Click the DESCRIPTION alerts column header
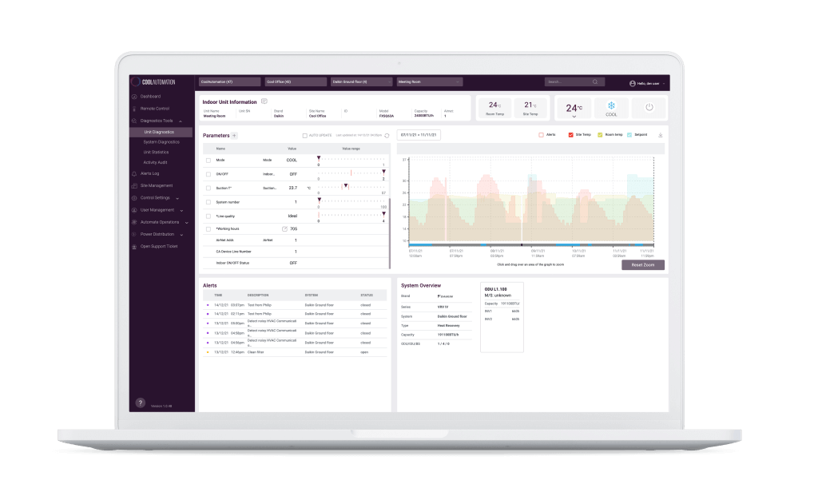This screenshot has height=504, width=818. (x=258, y=296)
